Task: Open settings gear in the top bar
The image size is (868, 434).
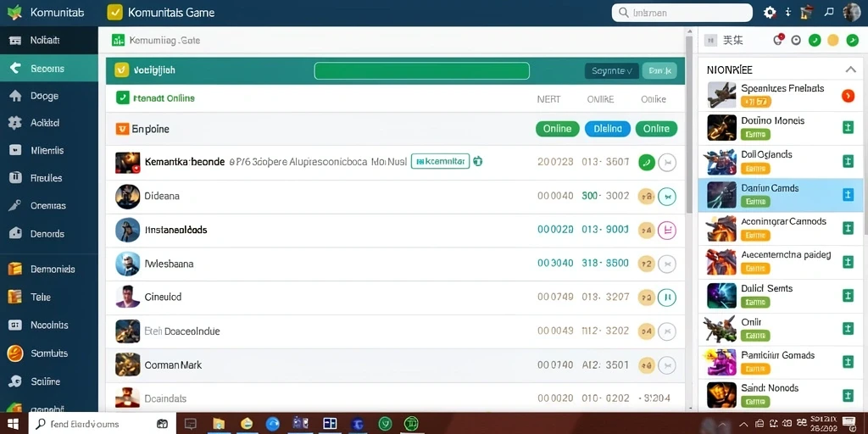Action: click(770, 12)
